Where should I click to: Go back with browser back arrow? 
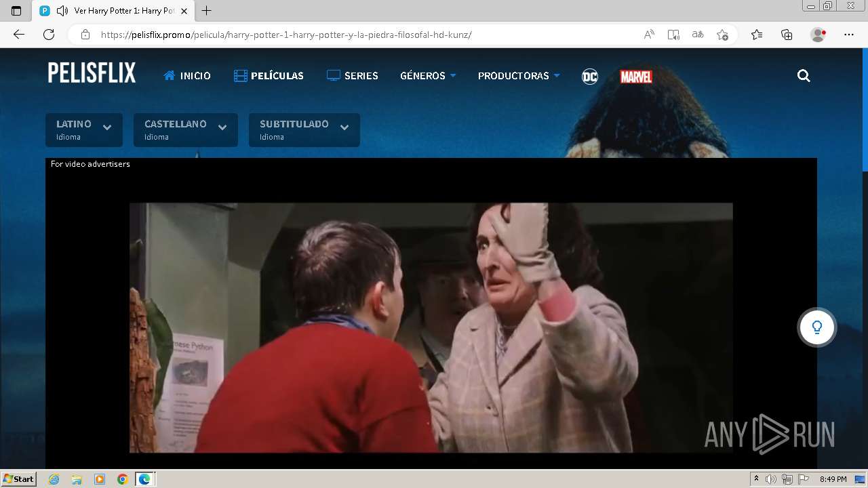pyautogui.click(x=19, y=35)
